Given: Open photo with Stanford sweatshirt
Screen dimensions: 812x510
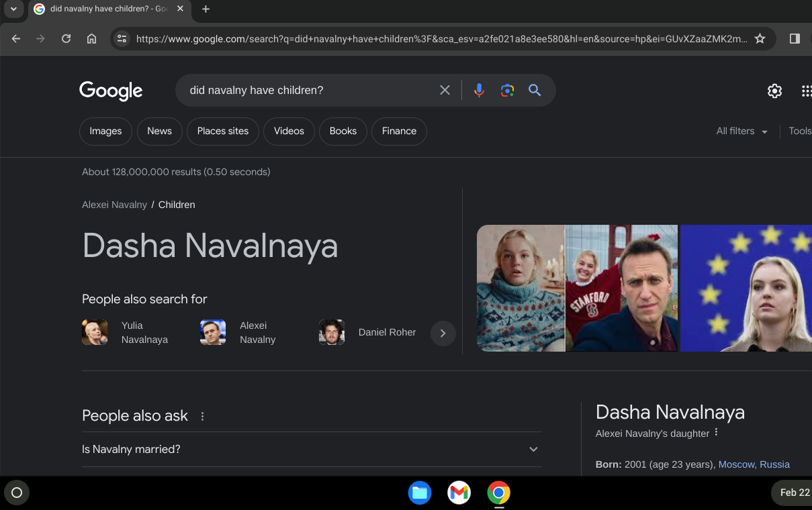Looking at the screenshot, I should coord(622,288).
